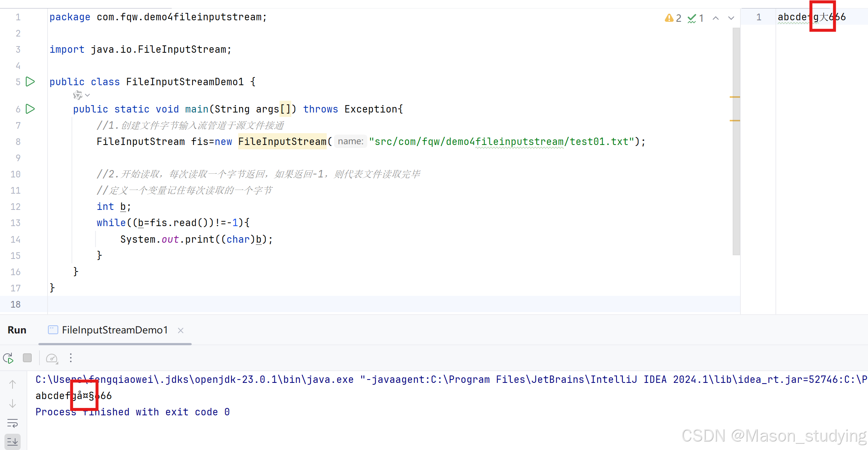Click the scroll up arrow in console
The height and width of the screenshot is (450, 868).
coord(13,384)
